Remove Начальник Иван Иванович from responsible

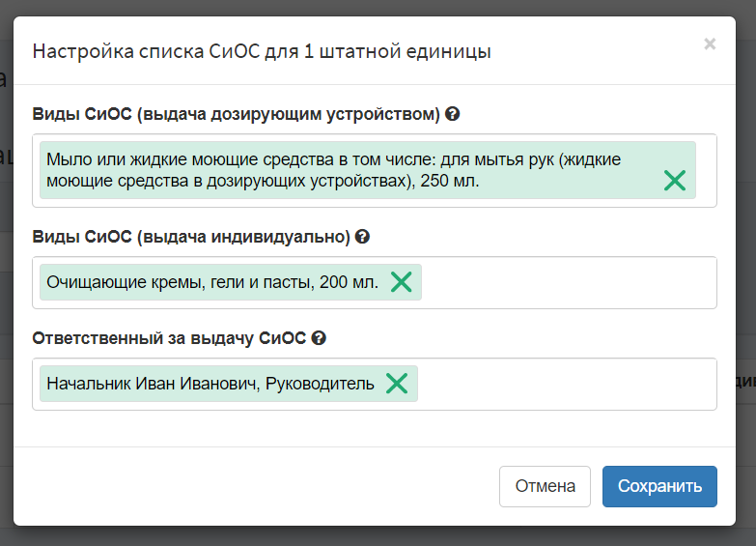click(397, 384)
